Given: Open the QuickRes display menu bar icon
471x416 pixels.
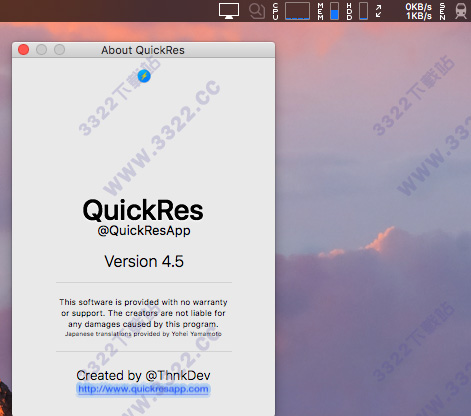Looking at the screenshot, I should coord(229,11).
